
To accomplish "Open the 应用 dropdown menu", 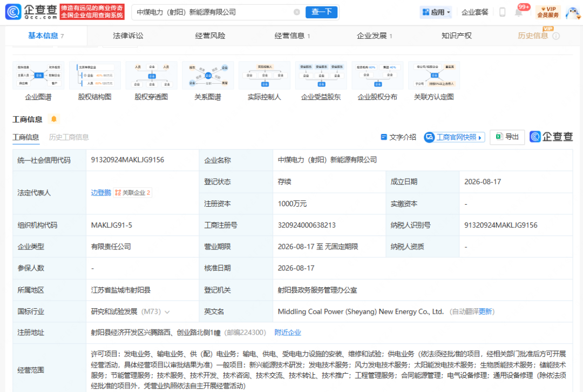I will click(x=436, y=12).
